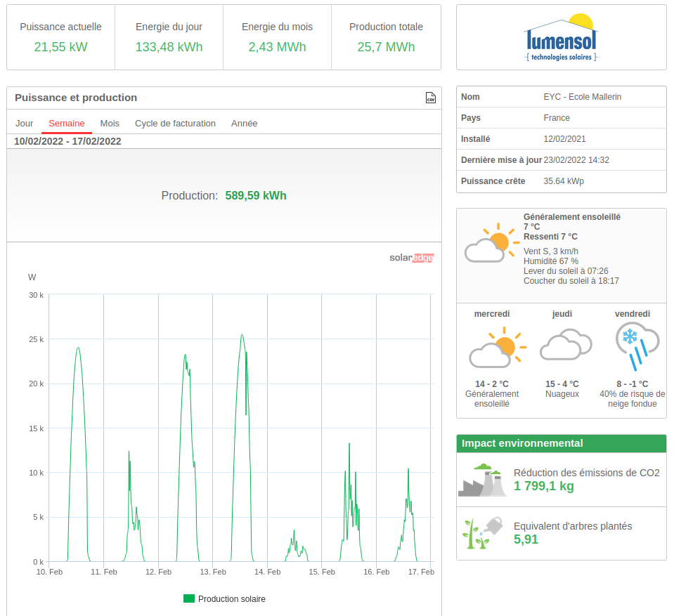Click Lever du soleil à 07:26
Screen dimensions: 674x616
[566, 271]
